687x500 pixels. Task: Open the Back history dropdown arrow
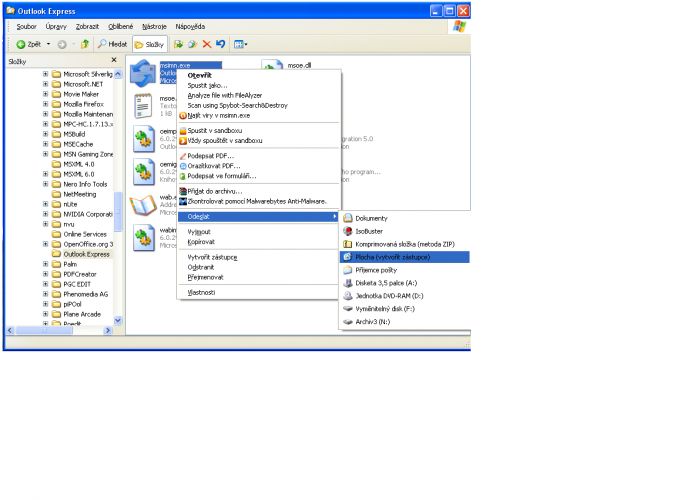pos(48,44)
